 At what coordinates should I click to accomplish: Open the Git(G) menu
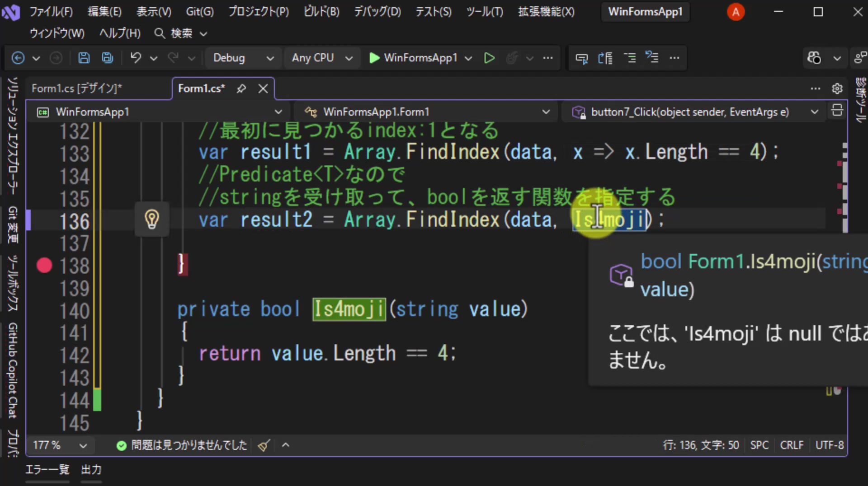point(200,12)
